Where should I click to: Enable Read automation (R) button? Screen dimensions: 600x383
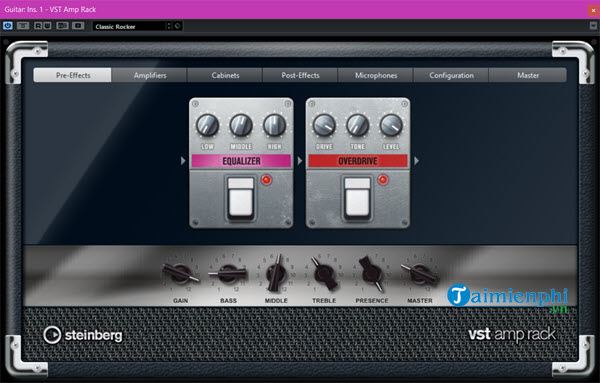(x=38, y=26)
